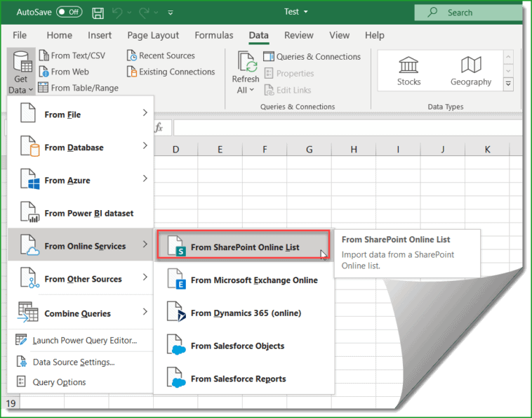Choose From Dynamics 365 (online)
The image size is (532, 418).
pos(244,313)
